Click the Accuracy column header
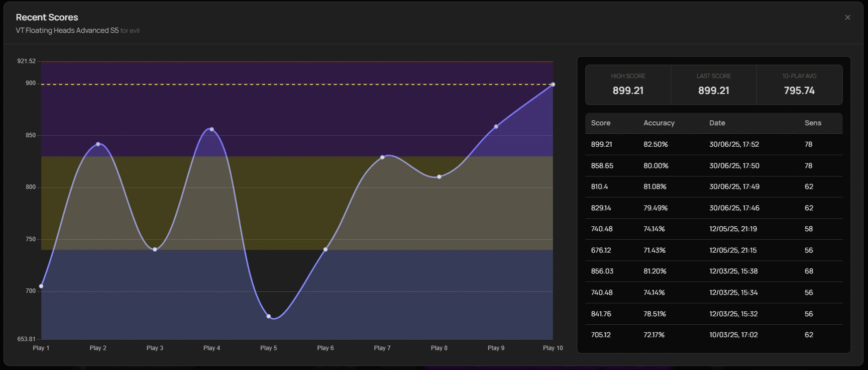This screenshot has width=868, height=370. click(659, 123)
